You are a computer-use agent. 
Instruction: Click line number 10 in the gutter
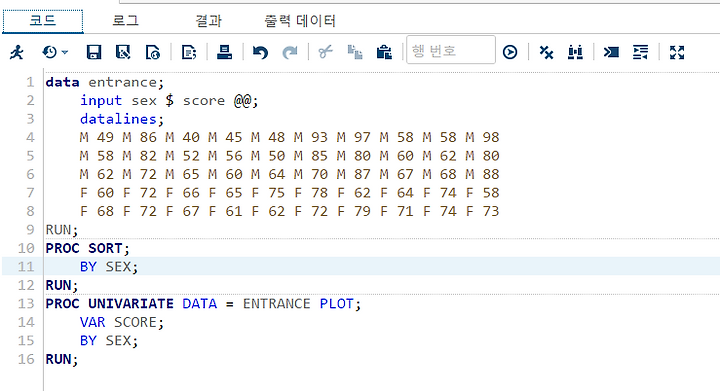click(26, 248)
